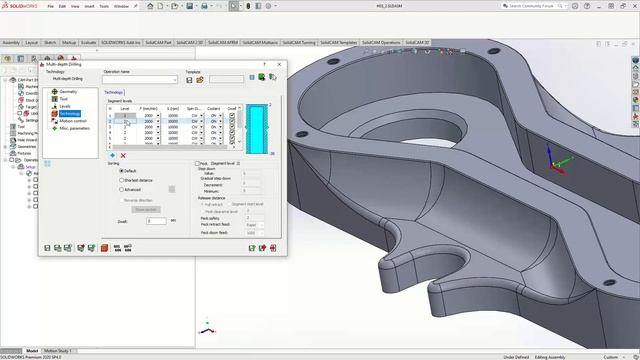
Task: Click the Simulate icon in dialog footer
Action: (81, 248)
